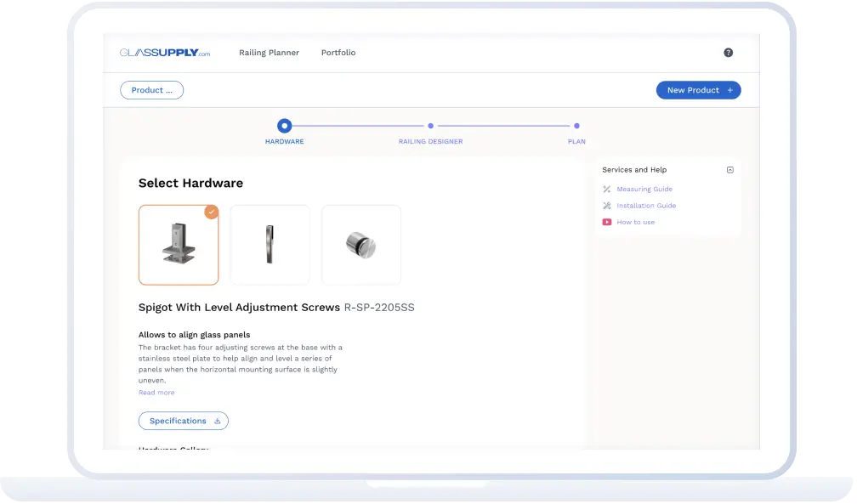Viewport: 857px width, 504px height.
Task: Open the Portfolio menu item
Action: (338, 53)
